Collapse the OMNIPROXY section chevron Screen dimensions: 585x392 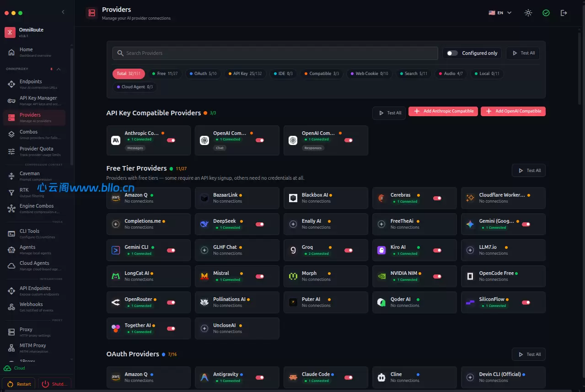pyautogui.click(x=59, y=69)
